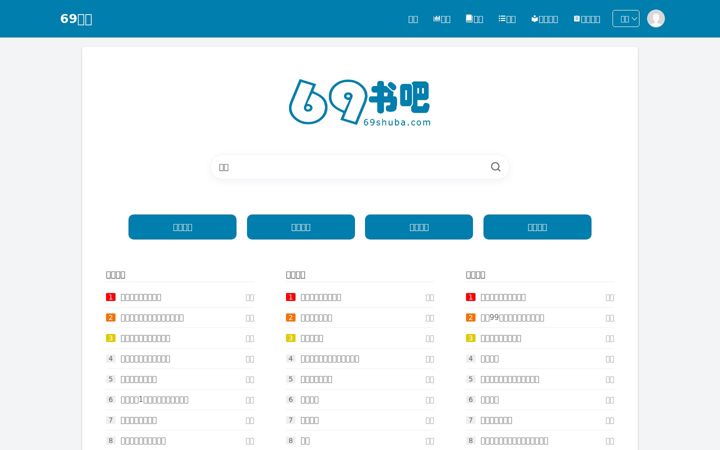This screenshot has height=450, width=720.
Task: Open the rank 5 title in right list
Action: pyautogui.click(x=510, y=379)
